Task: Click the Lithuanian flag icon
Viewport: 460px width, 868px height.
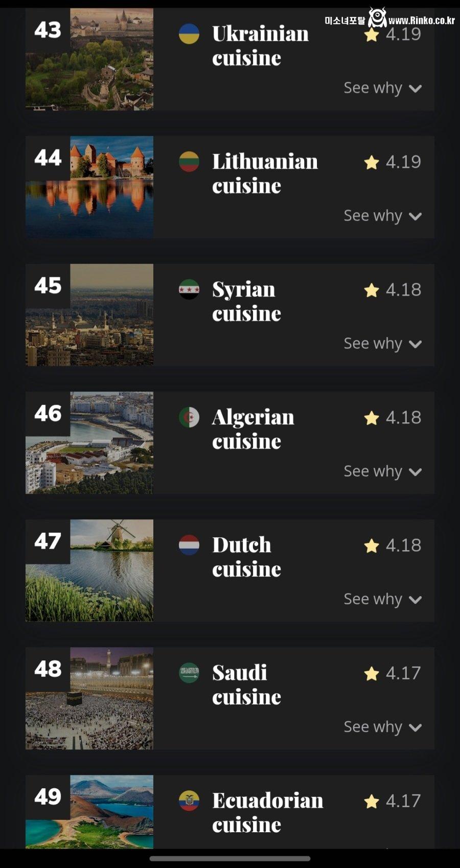Action: (189, 162)
